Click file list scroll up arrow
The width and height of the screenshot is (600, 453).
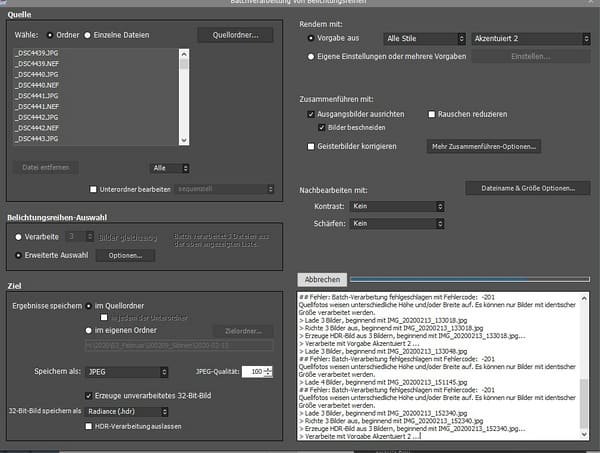184,54
